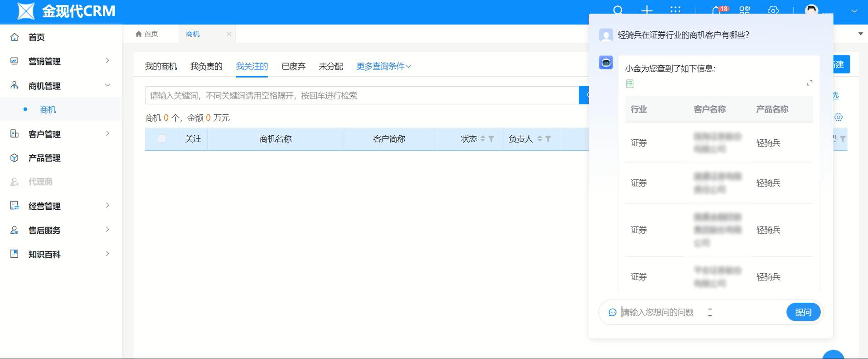Image resolution: width=868 pixels, height=359 pixels.
Task: Go to the 首页 breadcrumb tab
Action: (147, 34)
